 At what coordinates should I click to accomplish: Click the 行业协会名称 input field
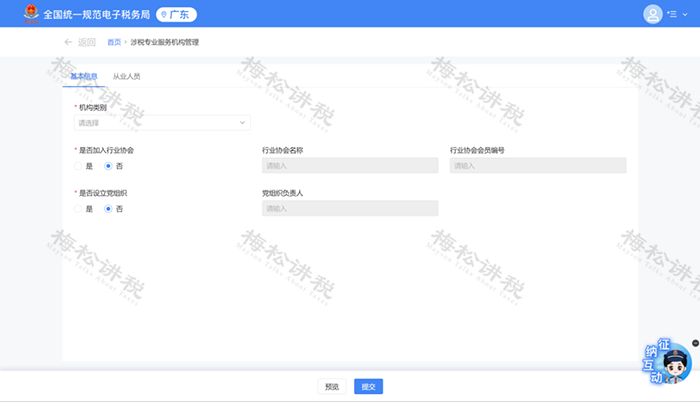click(350, 166)
